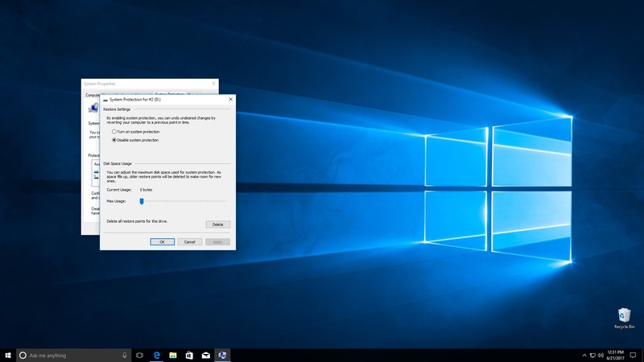This screenshot has width=644, height=362.
Task: Click the Max Usage slider handle
Action: (142, 201)
